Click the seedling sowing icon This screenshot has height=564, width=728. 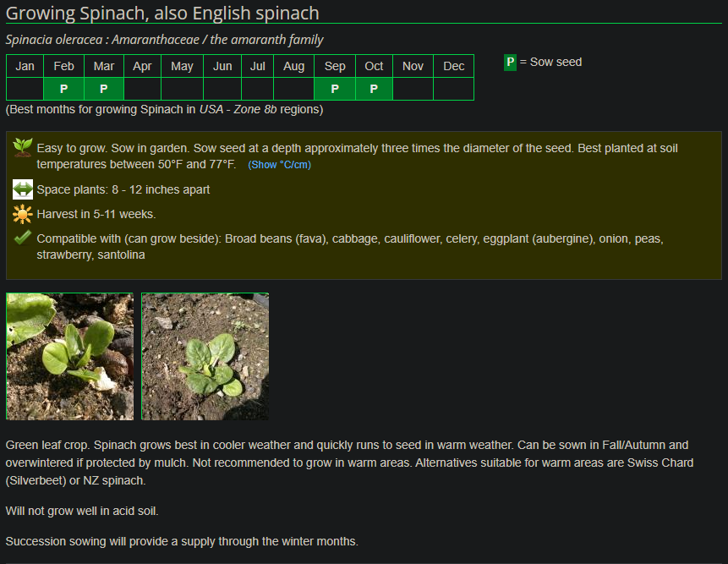click(23, 149)
